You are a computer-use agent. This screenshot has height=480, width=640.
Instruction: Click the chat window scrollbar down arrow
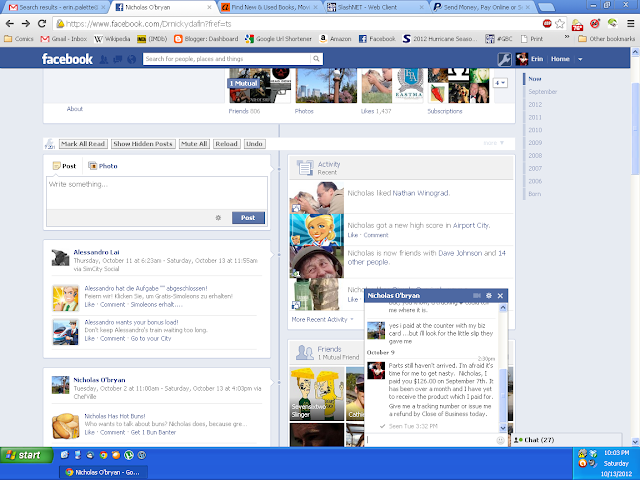(503, 428)
